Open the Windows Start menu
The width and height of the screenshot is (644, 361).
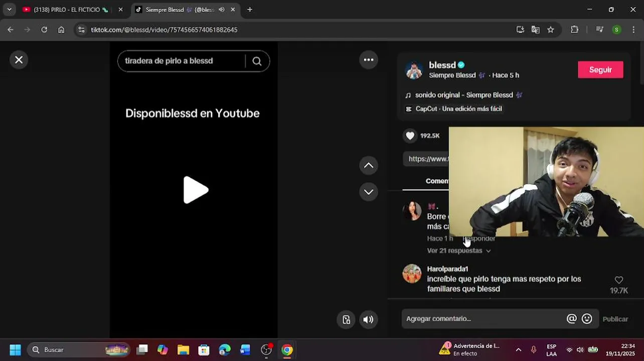[16, 349]
